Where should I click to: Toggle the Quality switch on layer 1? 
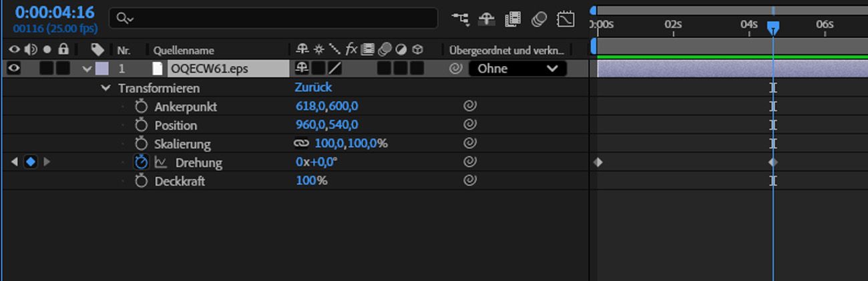pos(335,68)
